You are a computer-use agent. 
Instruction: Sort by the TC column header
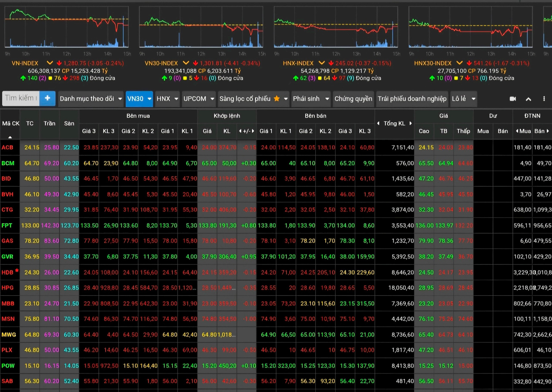pos(30,123)
